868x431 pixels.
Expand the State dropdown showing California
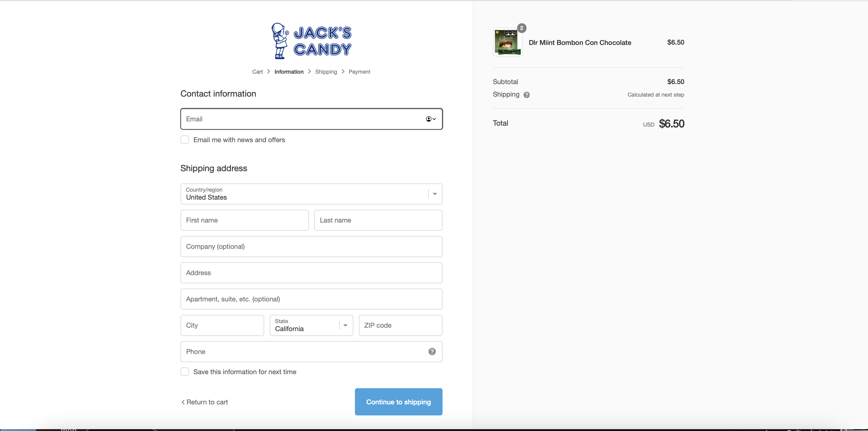[x=311, y=326]
